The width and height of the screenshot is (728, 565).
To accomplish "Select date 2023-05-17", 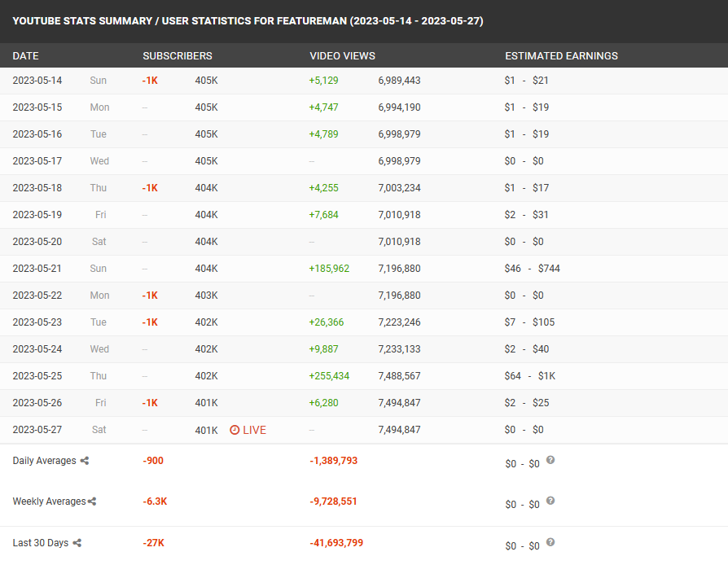I will tap(37, 161).
